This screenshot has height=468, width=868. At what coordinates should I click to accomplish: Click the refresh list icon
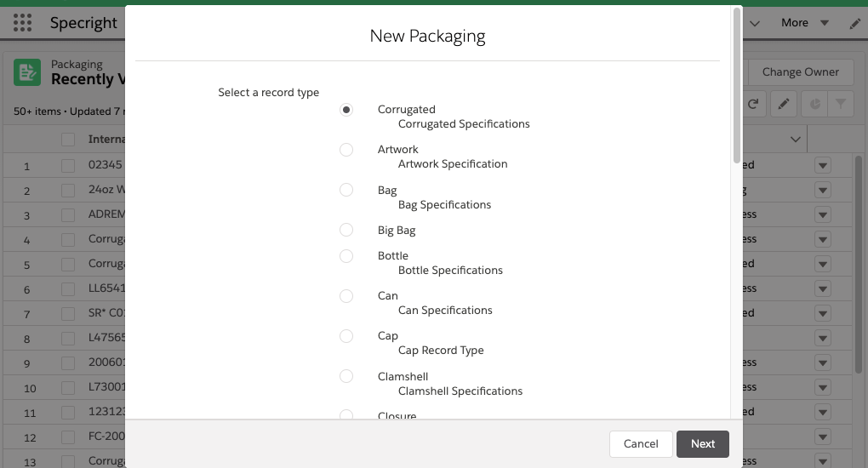coord(752,105)
